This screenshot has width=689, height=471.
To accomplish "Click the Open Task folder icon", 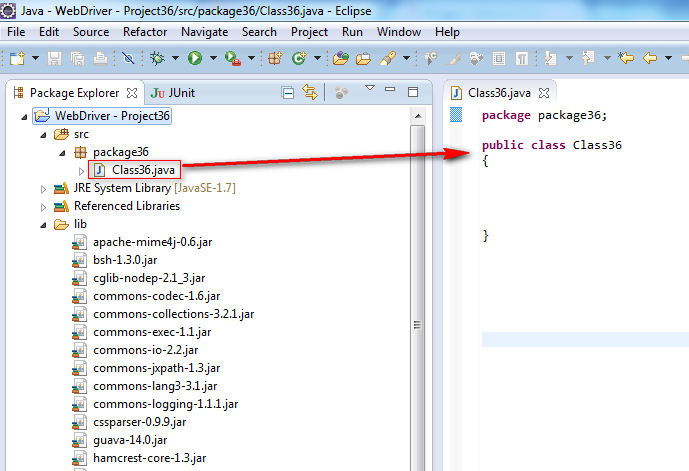I will (x=363, y=58).
